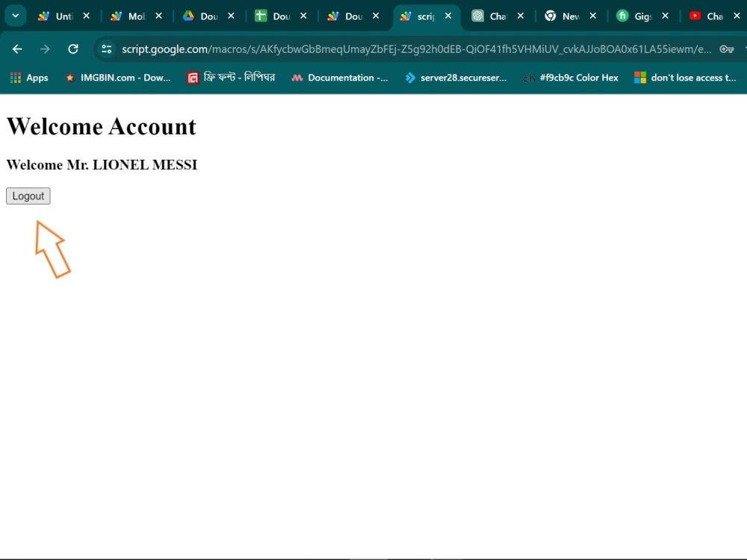This screenshot has width=747, height=560.
Task: Close the Google Sheets Dou tab
Action: [303, 16]
